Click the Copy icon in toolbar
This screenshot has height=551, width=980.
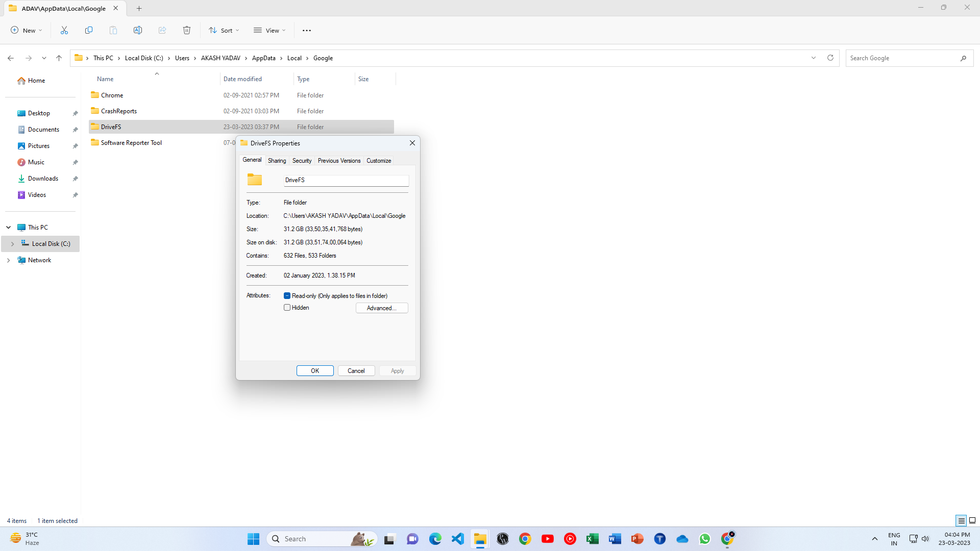point(89,30)
